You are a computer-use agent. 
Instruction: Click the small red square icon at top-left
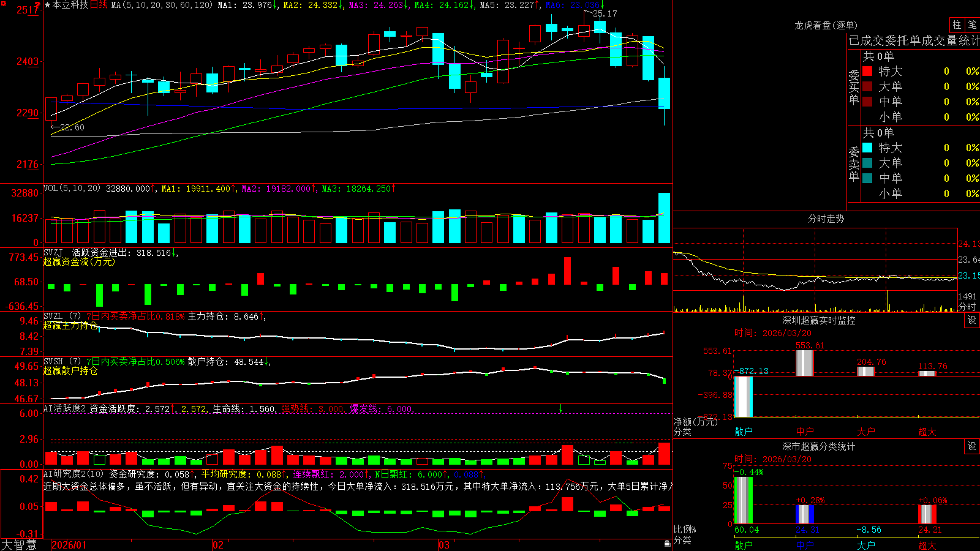3,4
